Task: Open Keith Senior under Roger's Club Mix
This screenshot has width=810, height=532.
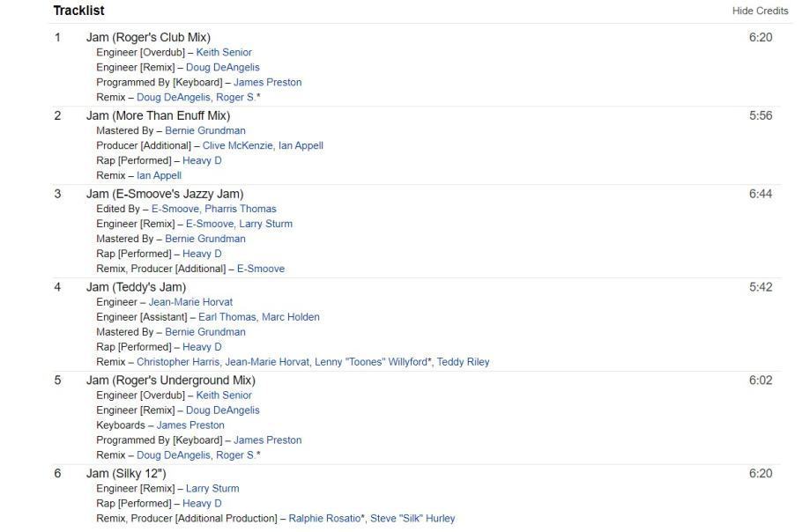Action: click(x=224, y=52)
